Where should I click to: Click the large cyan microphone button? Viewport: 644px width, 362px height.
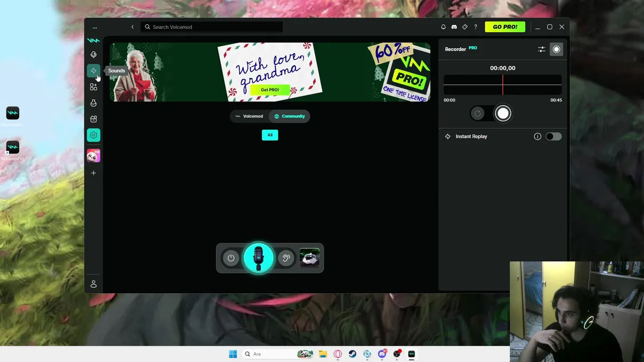259,258
